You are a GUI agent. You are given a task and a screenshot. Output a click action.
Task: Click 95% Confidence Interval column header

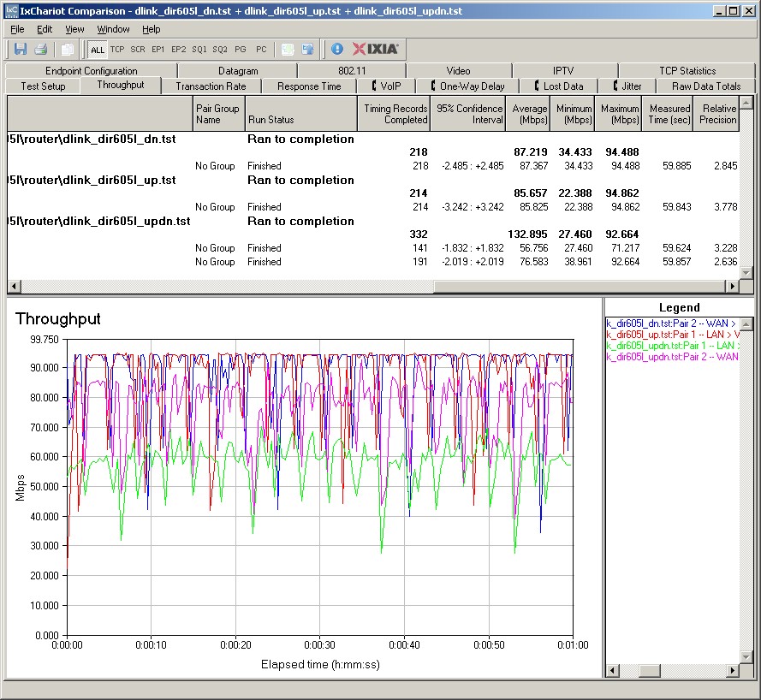468,114
